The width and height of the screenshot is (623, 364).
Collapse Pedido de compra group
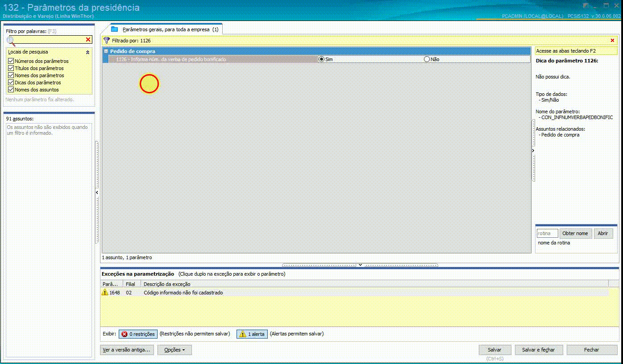[106, 51]
